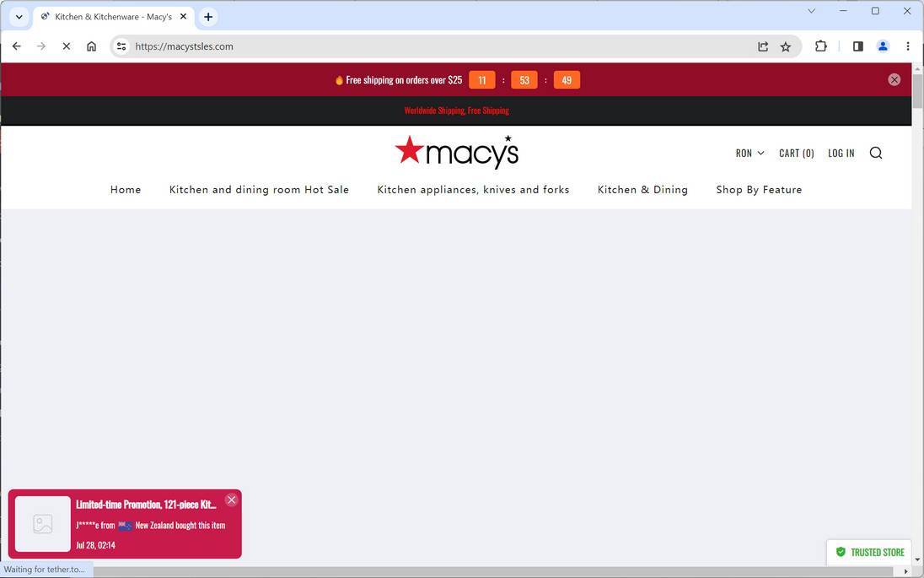924x578 pixels.
Task: Click the home icon in the toolbar
Action: pyautogui.click(x=91, y=46)
